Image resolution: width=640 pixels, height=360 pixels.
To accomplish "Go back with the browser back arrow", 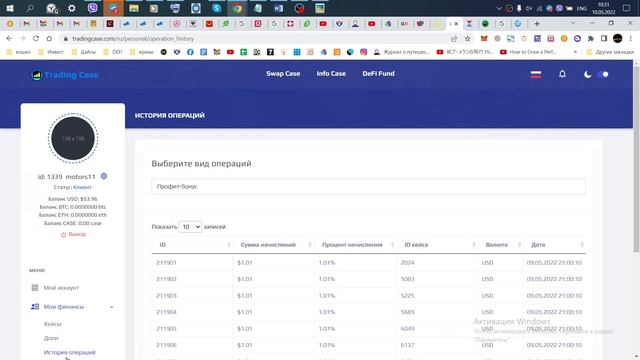I will [9, 38].
